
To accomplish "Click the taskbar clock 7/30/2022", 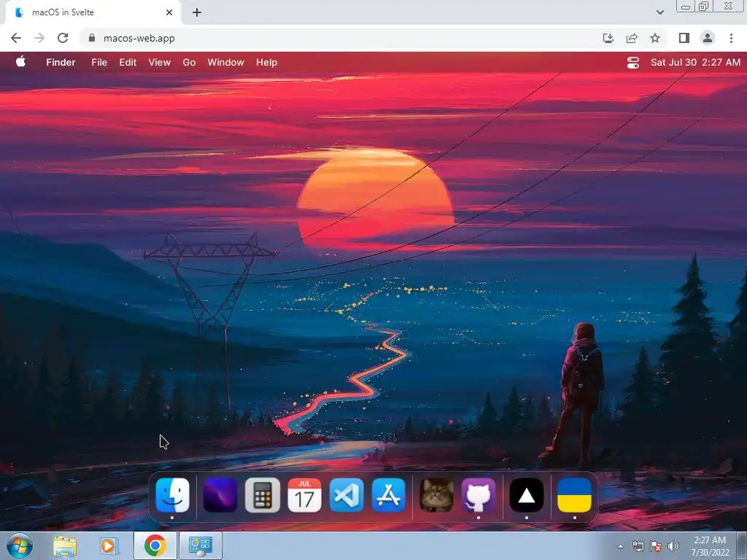I will coord(710,546).
